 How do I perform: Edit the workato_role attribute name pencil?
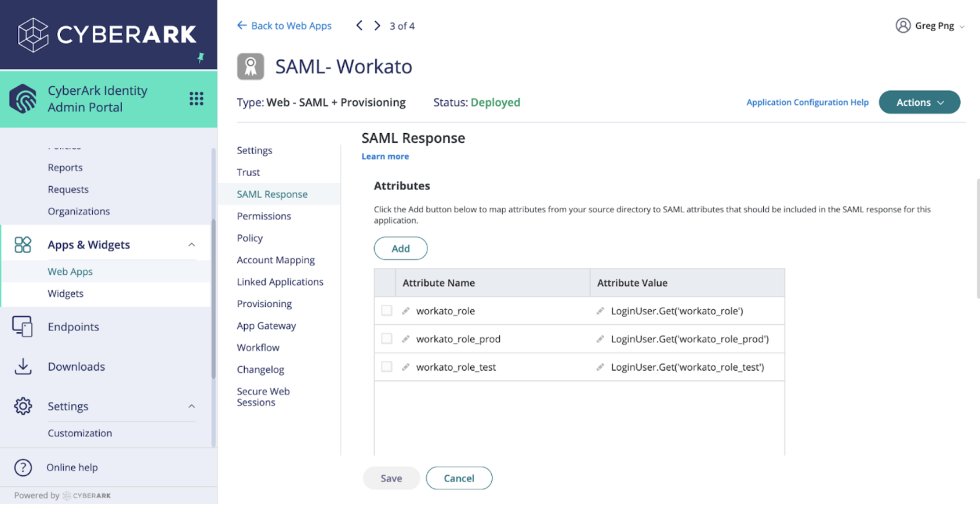coord(406,311)
